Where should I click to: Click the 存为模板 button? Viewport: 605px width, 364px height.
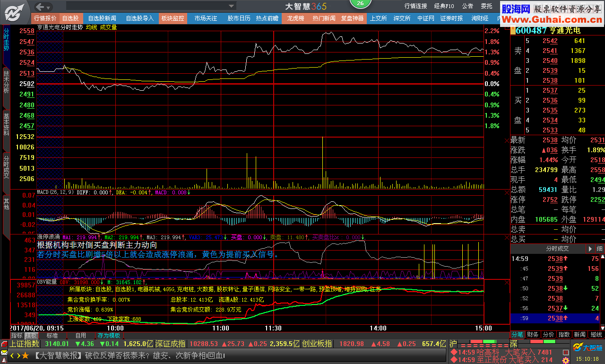109,336
